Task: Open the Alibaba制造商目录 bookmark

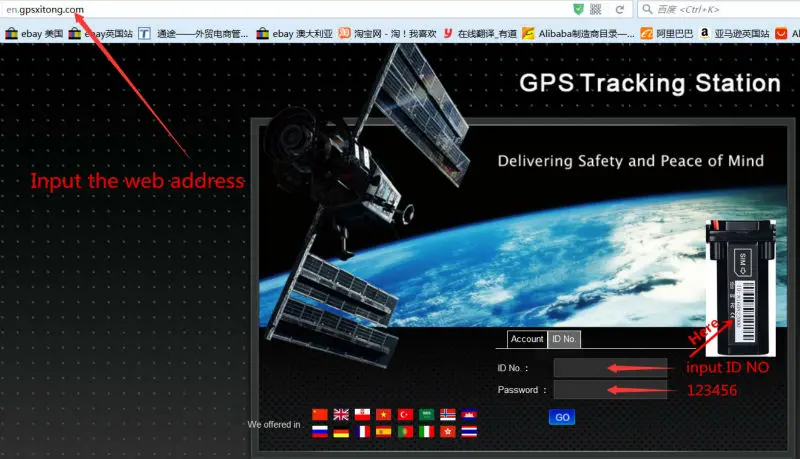Action: point(579,34)
